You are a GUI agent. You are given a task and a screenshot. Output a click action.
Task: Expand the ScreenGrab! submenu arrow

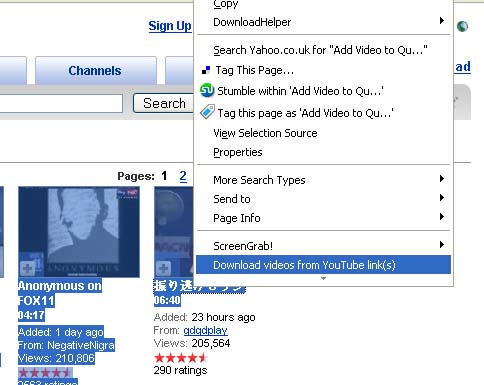point(442,245)
